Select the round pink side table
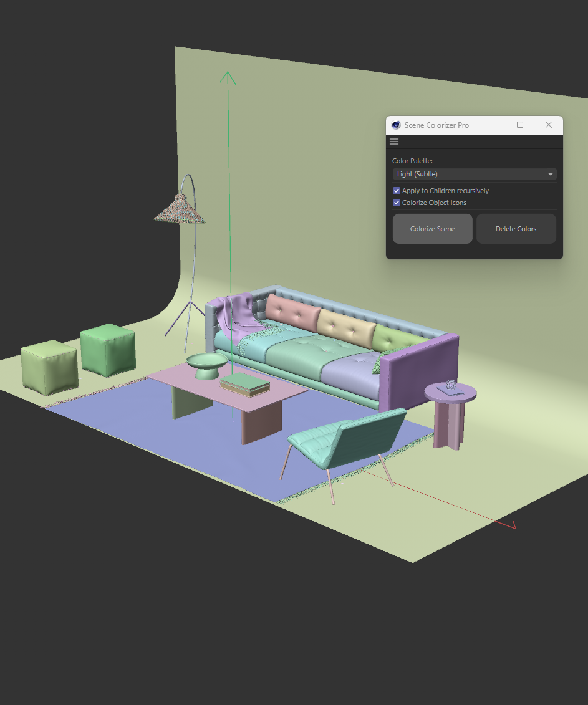Screen dimensions: 588x705 (449, 393)
